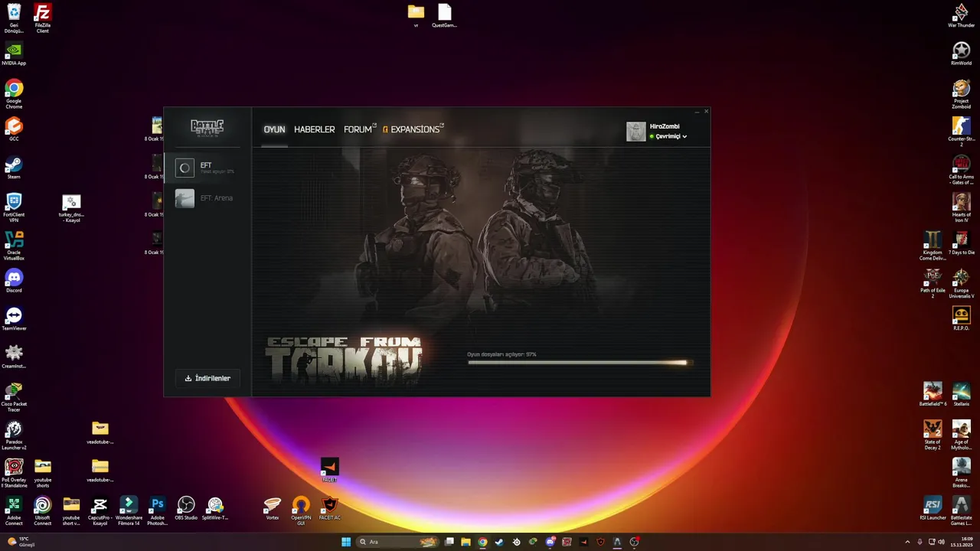The width and height of the screenshot is (980, 551).
Task: Launch Discord desktop shortcut
Action: pyautogui.click(x=14, y=281)
